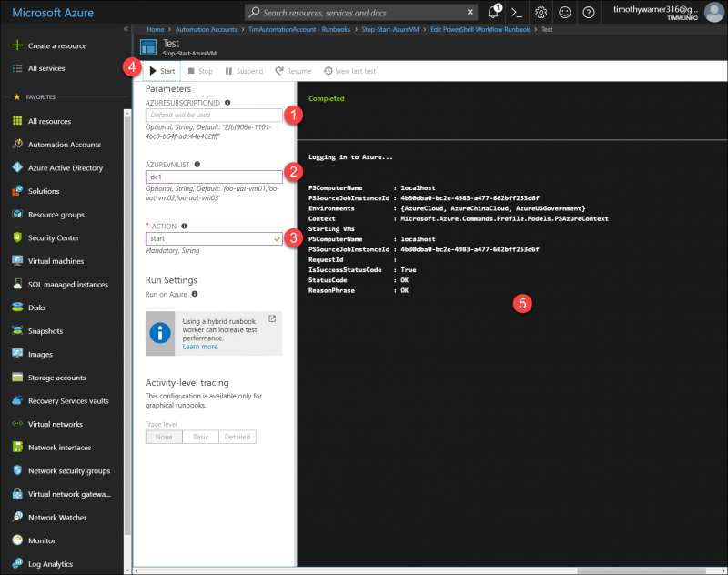Click the Completed status text

tap(327, 98)
